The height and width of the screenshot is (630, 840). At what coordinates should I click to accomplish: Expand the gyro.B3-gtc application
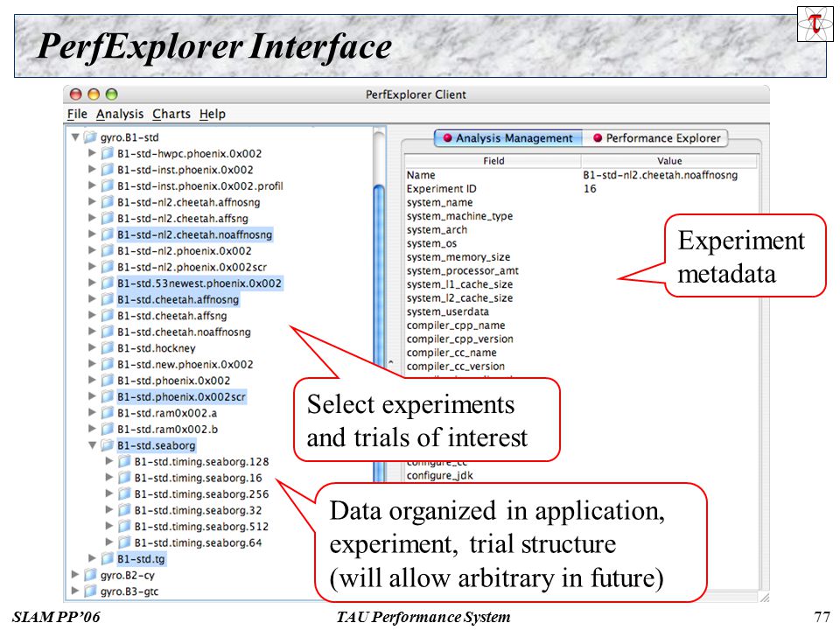tap(75, 591)
